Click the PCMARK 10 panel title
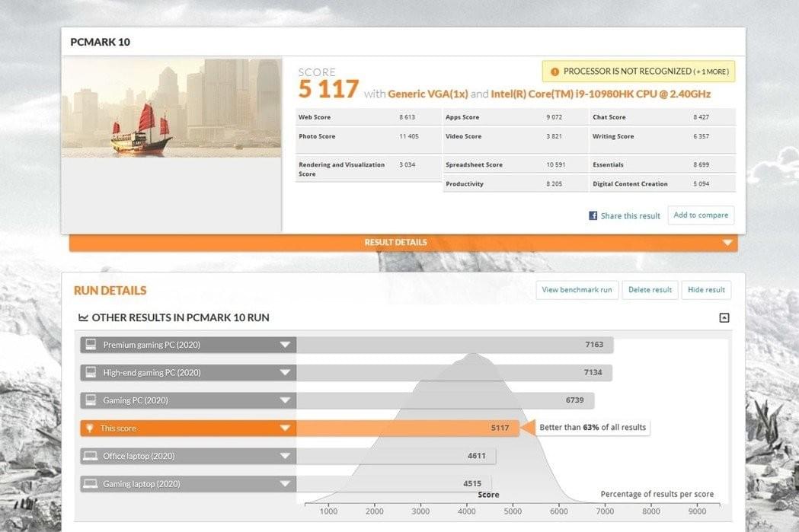The height and width of the screenshot is (532, 799). click(x=100, y=43)
